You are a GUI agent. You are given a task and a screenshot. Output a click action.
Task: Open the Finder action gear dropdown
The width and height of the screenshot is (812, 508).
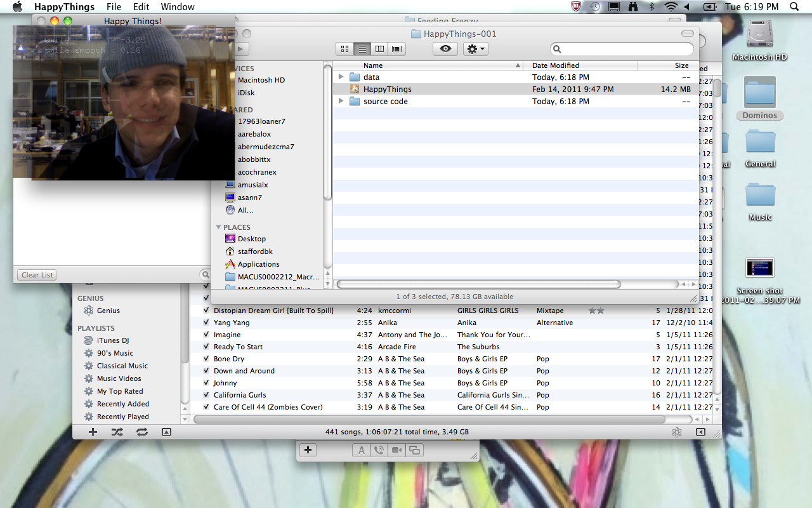tap(475, 49)
